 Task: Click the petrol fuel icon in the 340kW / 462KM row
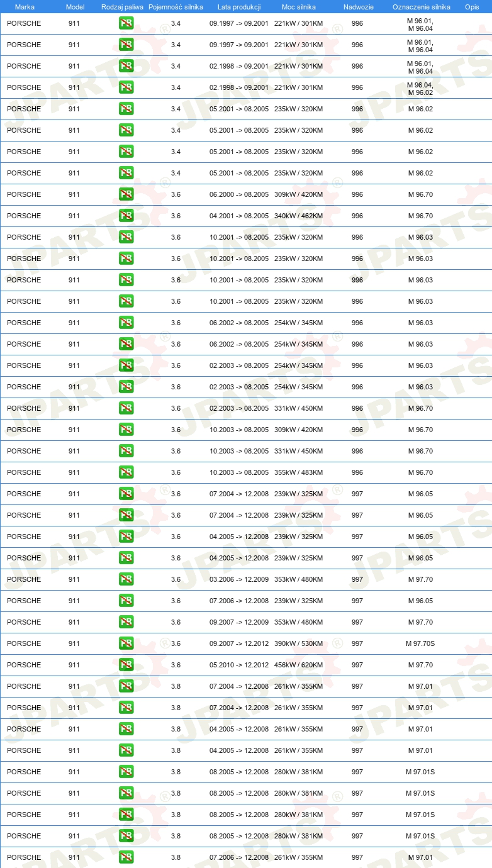126,216
